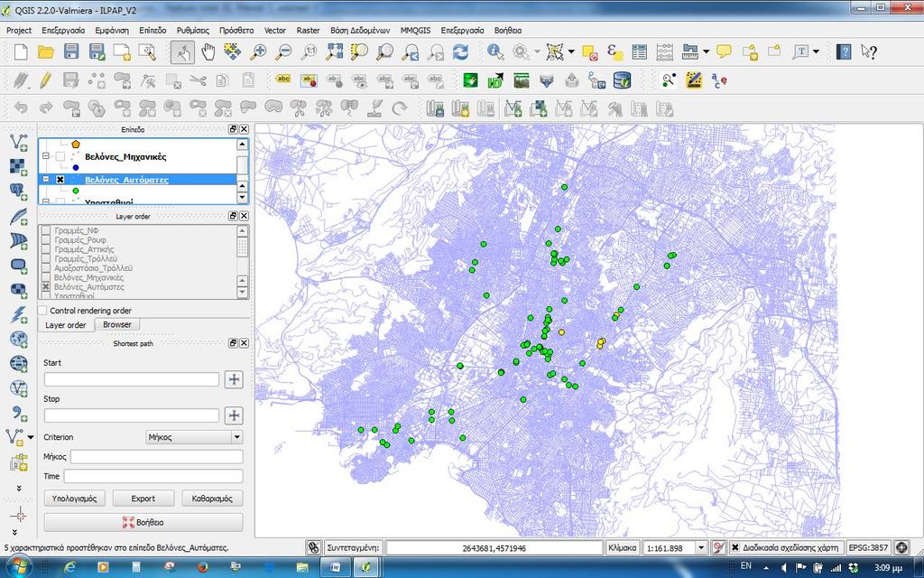
Task: Click the Stop coordinate input field
Action: coord(132,415)
